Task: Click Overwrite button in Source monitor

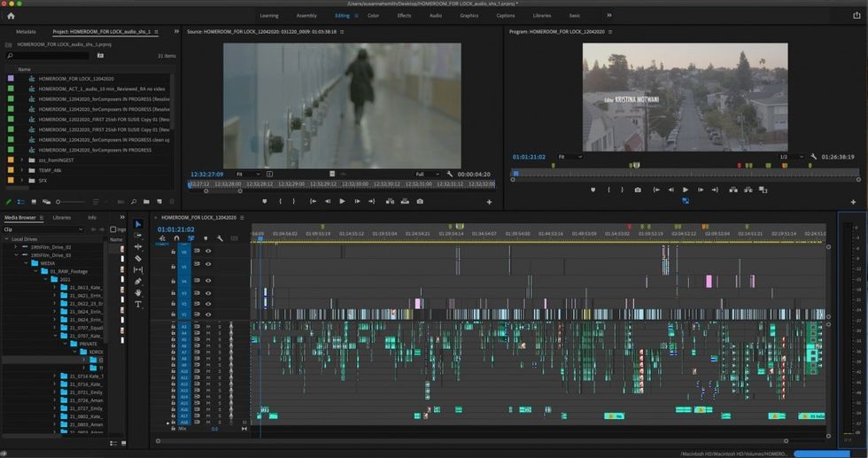Action: 405,202
